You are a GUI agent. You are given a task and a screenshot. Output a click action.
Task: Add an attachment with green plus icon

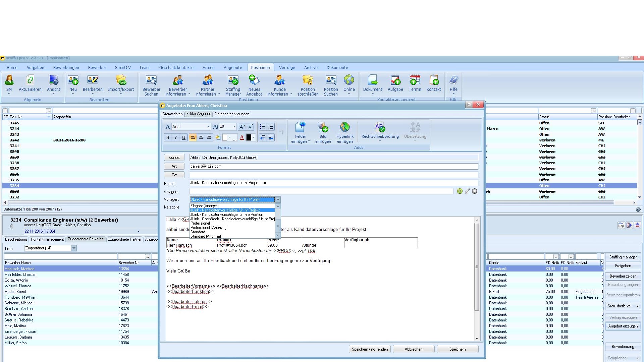(x=460, y=191)
